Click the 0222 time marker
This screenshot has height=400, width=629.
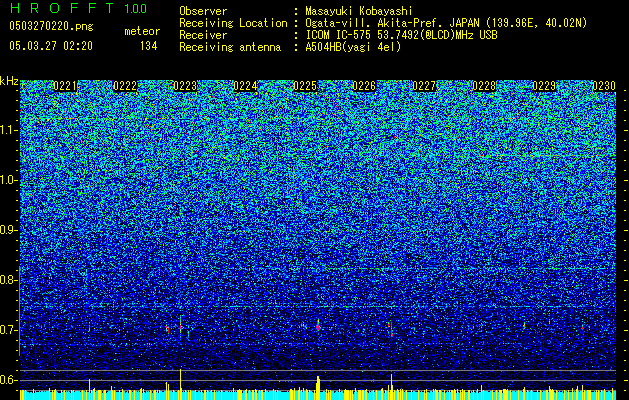(125, 86)
